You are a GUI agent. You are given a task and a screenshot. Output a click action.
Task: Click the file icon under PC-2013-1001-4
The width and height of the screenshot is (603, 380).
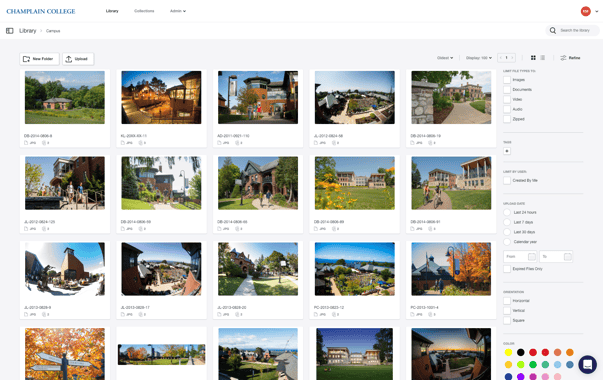(413, 315)
